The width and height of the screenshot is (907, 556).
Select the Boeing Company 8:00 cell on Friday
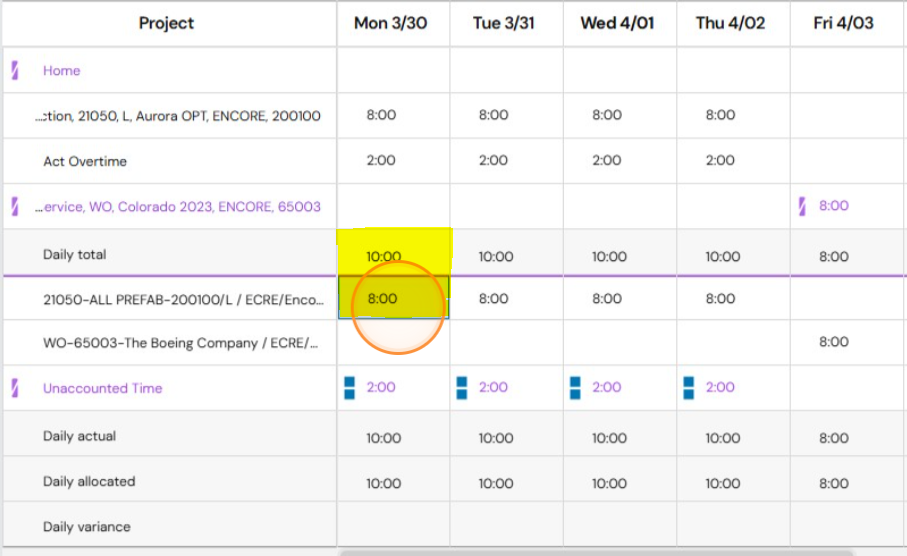pos(848,342)
